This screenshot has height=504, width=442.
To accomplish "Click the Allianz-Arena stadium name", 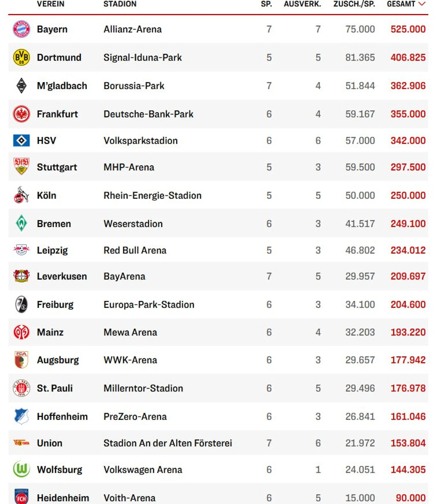I will (133, 29).
